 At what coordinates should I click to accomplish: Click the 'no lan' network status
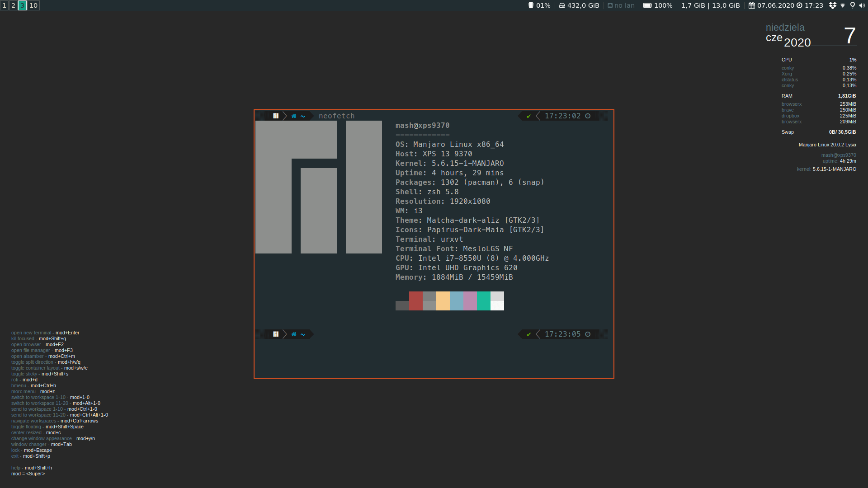pos(621,5)
